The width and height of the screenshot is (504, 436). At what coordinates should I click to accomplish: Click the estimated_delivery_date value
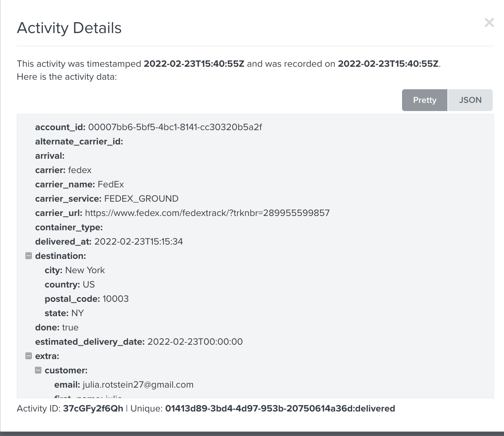[195, 341]
